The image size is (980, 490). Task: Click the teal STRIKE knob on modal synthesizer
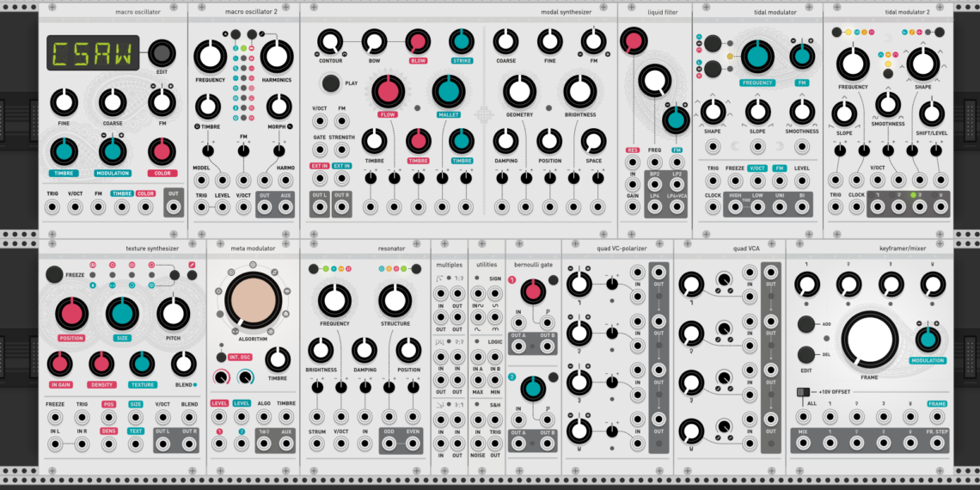pos(462,42)
